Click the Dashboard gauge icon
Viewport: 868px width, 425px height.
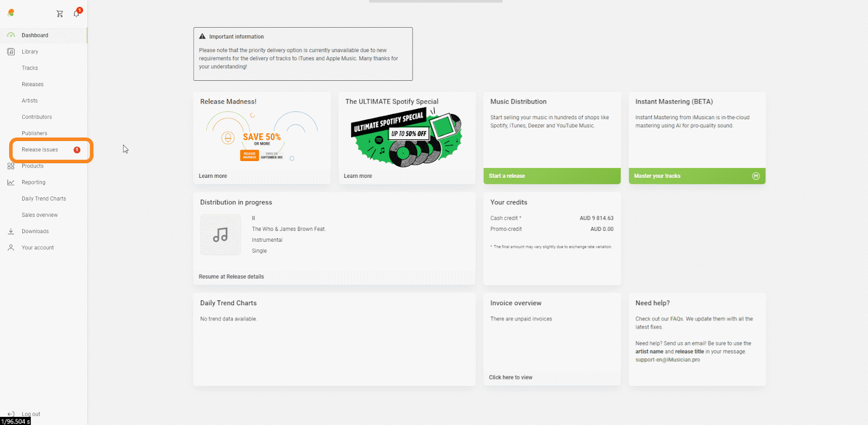point(11,35)
